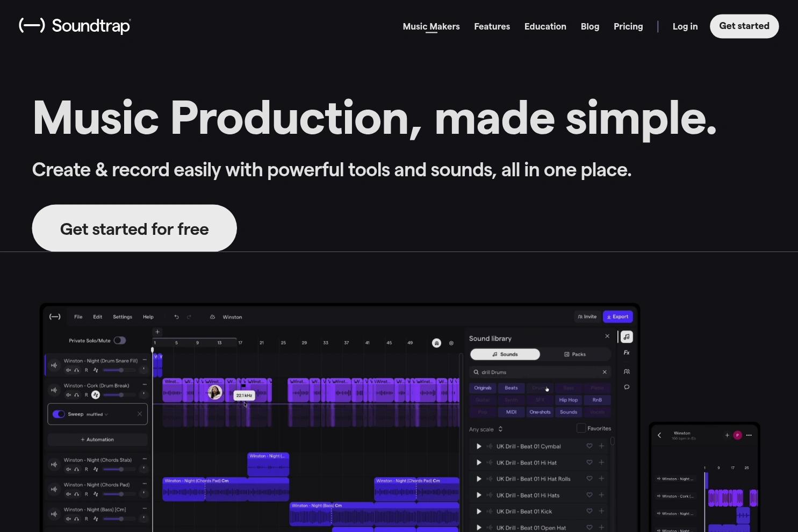
Task: Play UK Drill - Beat 01 Cymbal preview
Action: coord(479,447)
